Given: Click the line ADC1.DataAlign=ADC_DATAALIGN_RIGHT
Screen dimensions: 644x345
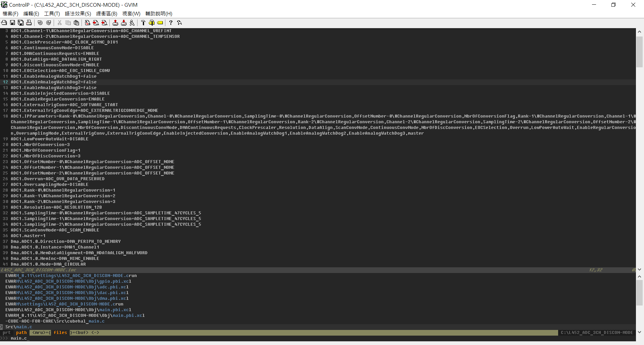Looking at the screenshot, I should tap(56, 59).
